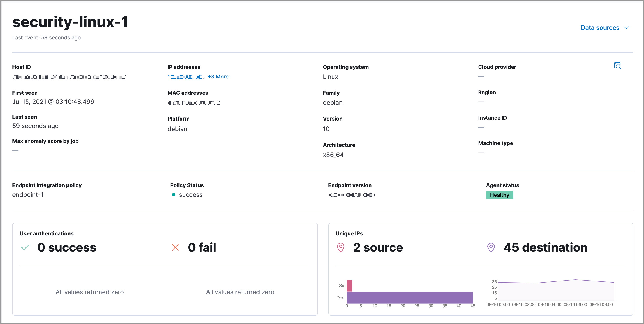The image size is (644, 324).
Task: Click the green Healthy agent status badge
Action: pyautogui.click(x=499, y=195)
